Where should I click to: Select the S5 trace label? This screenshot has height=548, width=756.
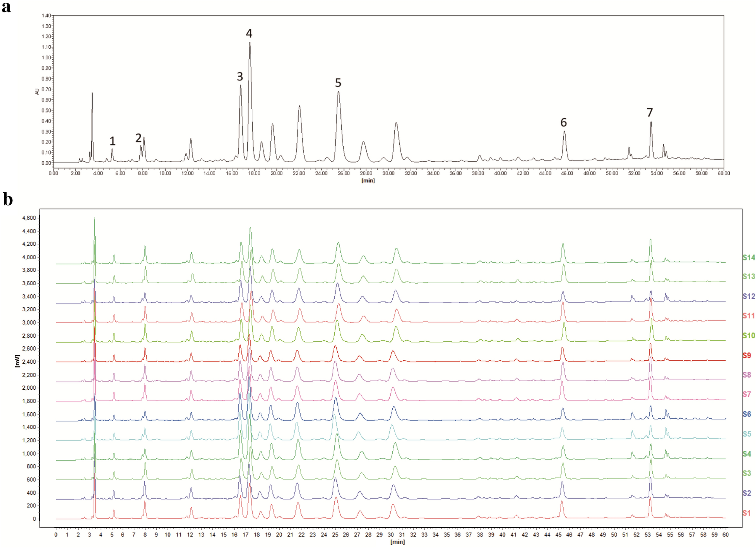tap(747, 434)
